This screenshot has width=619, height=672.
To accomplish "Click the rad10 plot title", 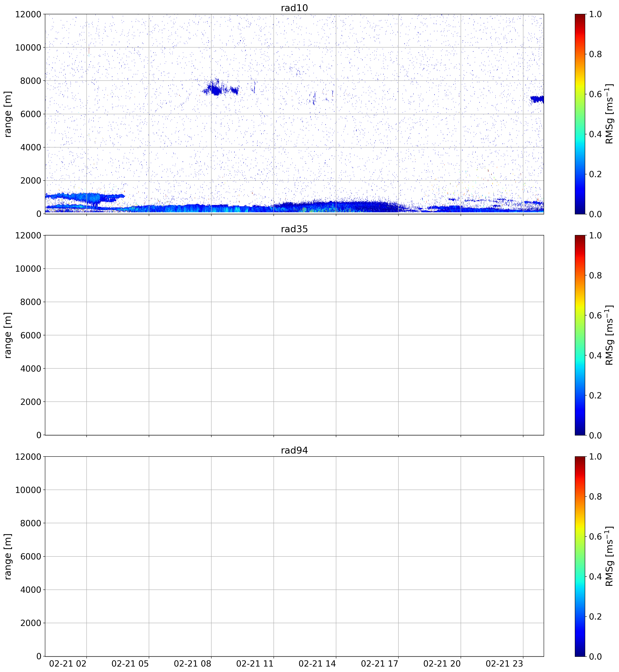I will click(294, 8).
